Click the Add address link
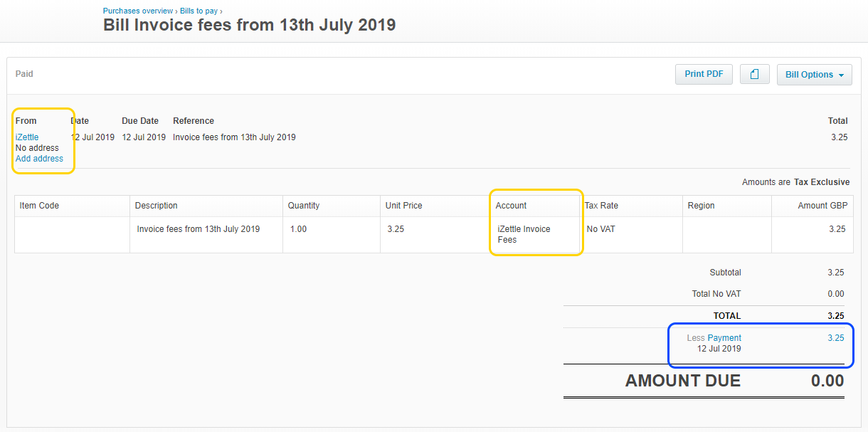The image size is (868, 432). (x=39, y=159)
